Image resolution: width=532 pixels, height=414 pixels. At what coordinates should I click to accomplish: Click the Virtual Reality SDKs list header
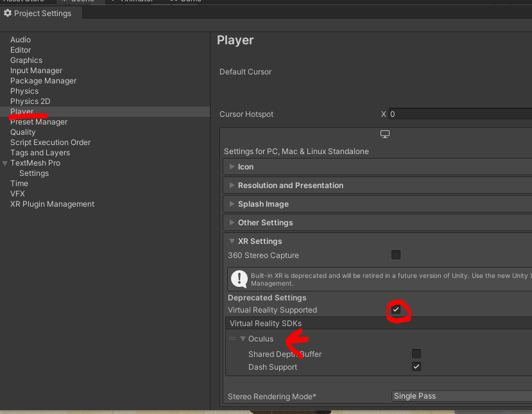379,323
